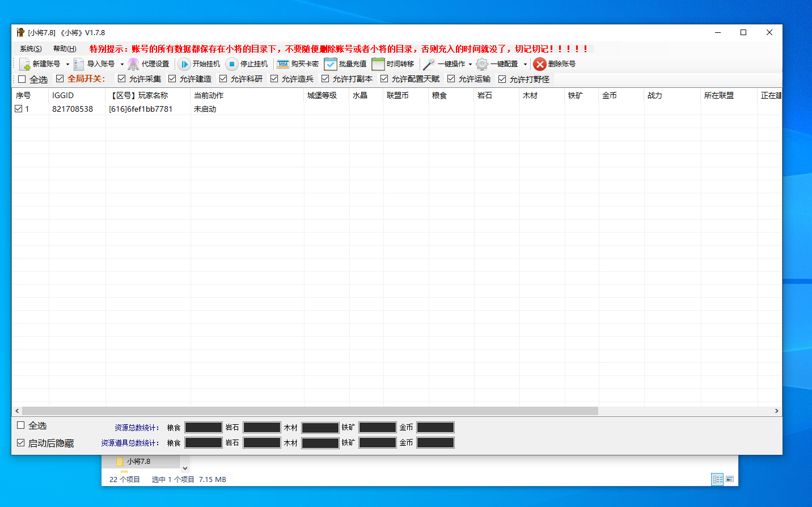This screenshot has height=507, width=812.
Task: Open the 系统(S) menu
Action: pyautogui.click(x=30, y=49)
